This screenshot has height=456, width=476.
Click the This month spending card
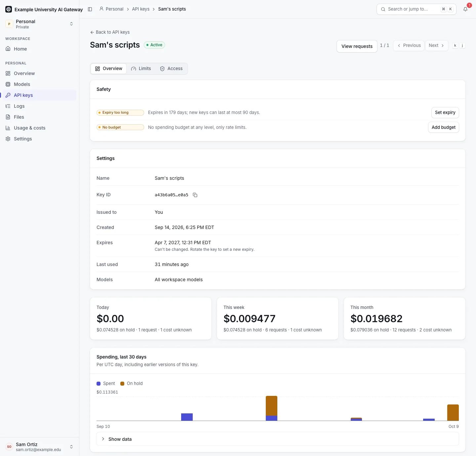(405, 319)
